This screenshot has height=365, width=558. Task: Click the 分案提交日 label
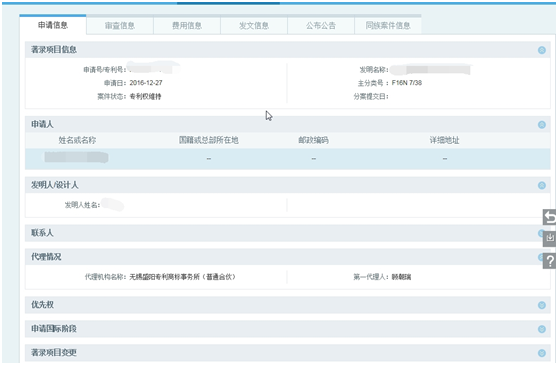point(370,96)
